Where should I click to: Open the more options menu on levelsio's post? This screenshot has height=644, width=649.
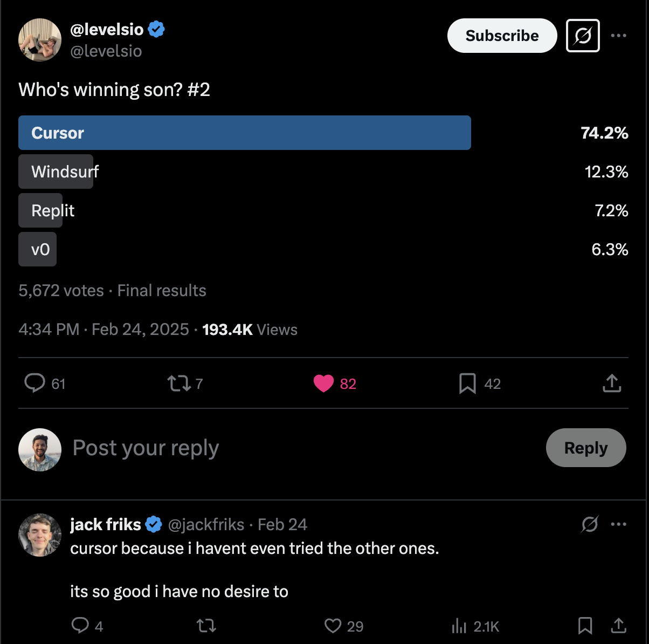(618, 36)
